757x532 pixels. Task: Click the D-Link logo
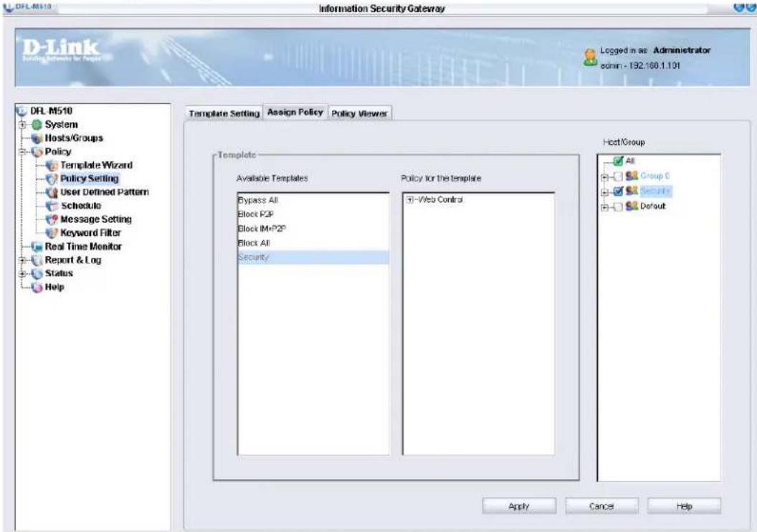[61, 51]
